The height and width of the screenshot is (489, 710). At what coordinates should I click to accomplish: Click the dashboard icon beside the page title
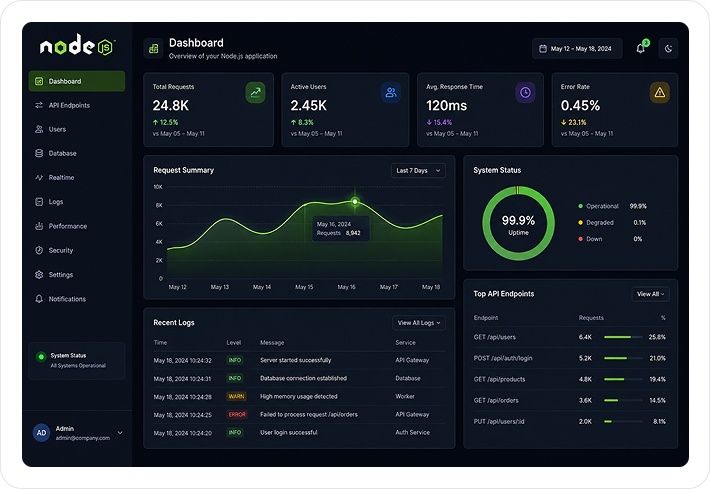coord(154,48)
